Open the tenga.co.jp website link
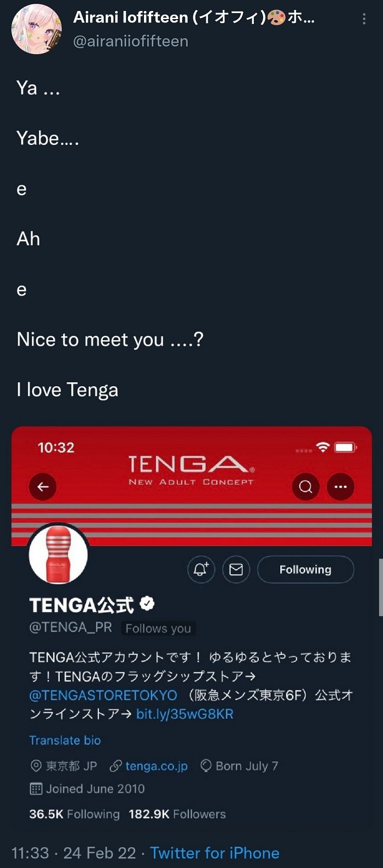This screenshot has height=868, width=383. 156,766
